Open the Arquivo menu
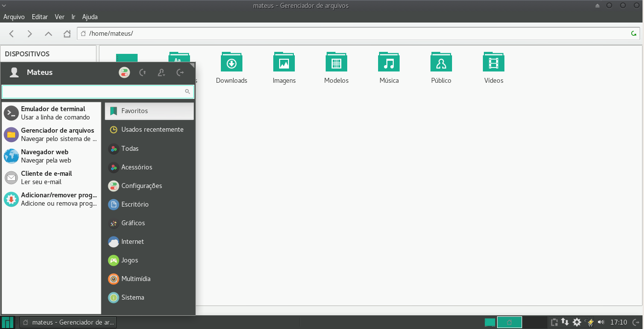Image resolution: width=644 pixels, height=329 pixels. pos(14,17)
